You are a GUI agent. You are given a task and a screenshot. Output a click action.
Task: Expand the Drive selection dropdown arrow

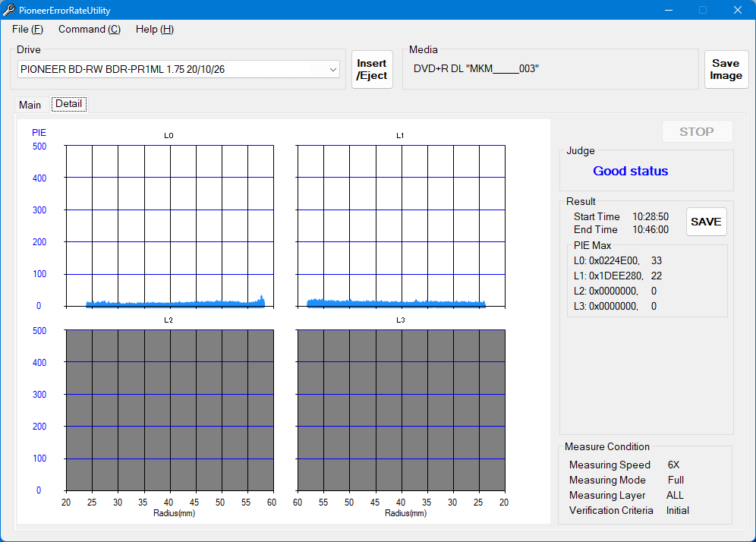tap(333, 69)
